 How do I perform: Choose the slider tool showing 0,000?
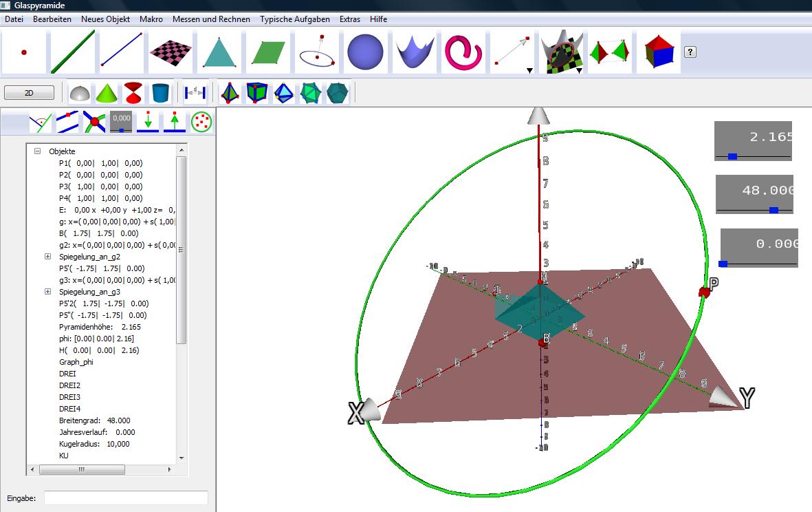[121, 122]
